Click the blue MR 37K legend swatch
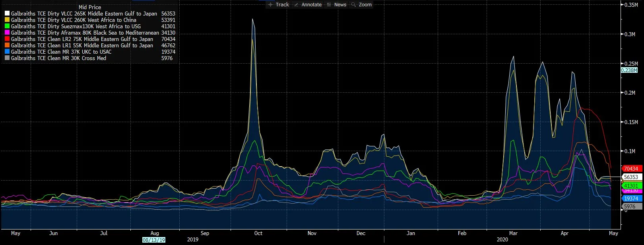Image resolution: width=644 pixels, height=245 pixels. coord(7,52)
